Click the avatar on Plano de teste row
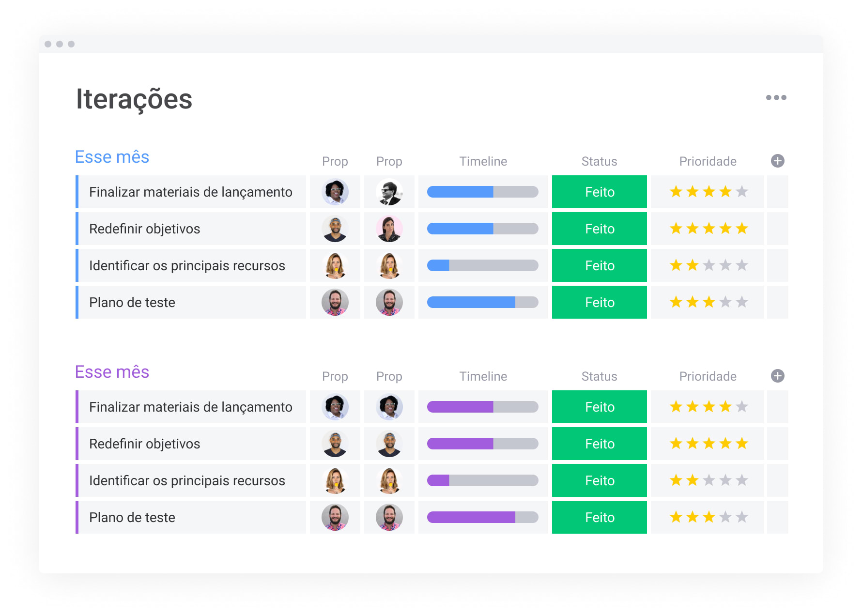The height and width of the screenshot is (616, 862). [x=335, y=302]
